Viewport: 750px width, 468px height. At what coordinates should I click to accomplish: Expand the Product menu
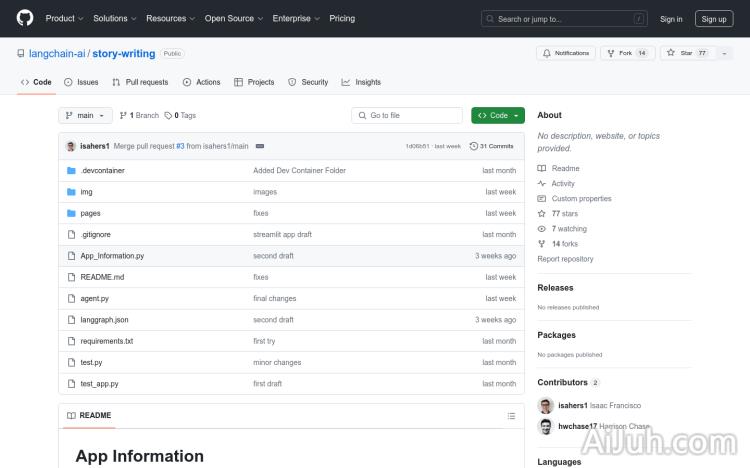(64, 18)
